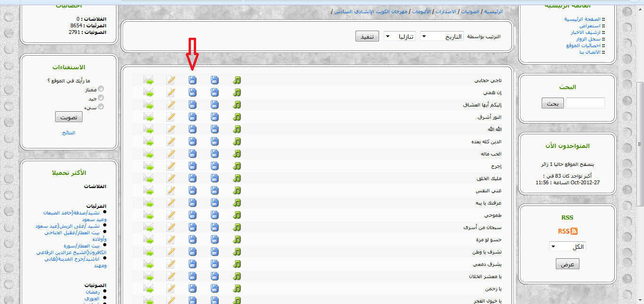
Task: Open the التاريخ sort-by dropdown
Action: (x=442, y=36)
